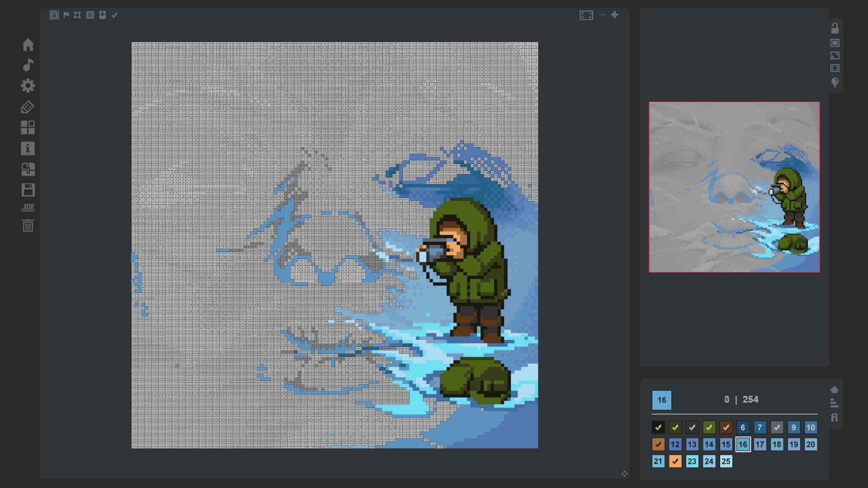Click the trash can delete icon
The image size is (868, 488).
pyautogui.click(x=28, y=225)
